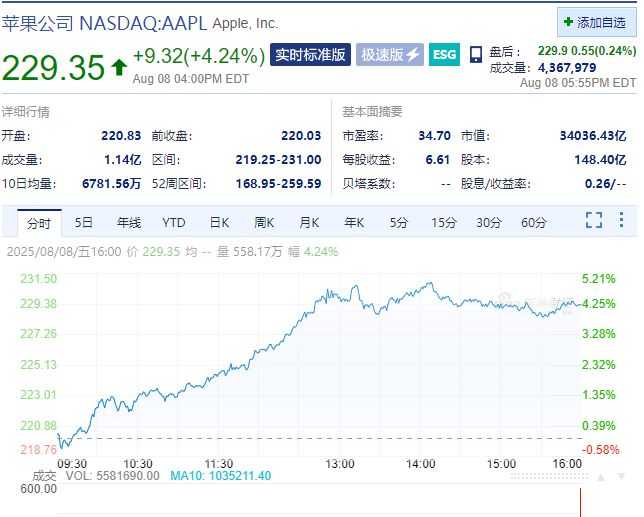This screenshot has width=644, height=517.
Task: Click the fullscreen expand chart icon
Action: pyautogui.click(x=594, y=221)
